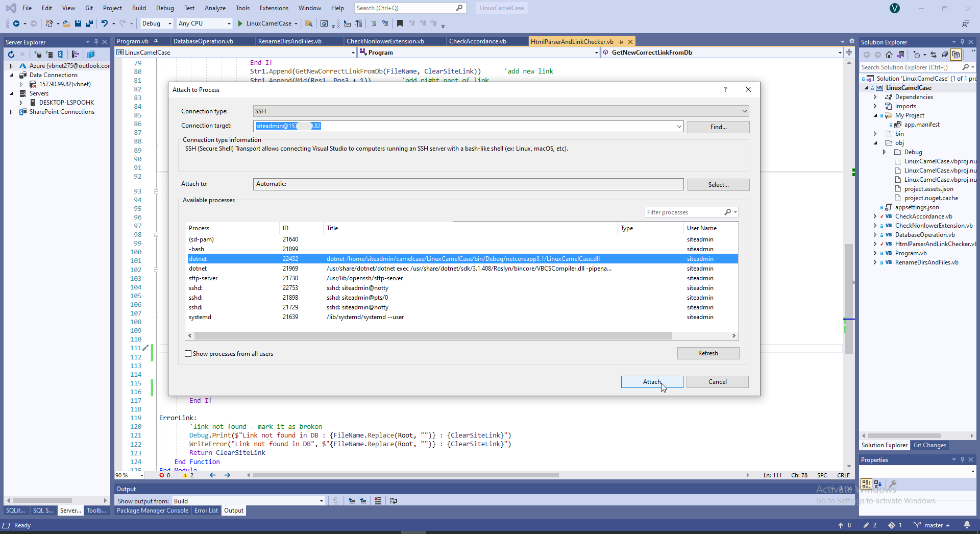This screenshot has height=534, width=980.
Task: Navigate backward using the toolbar arrow
Action: coord(16,23)
